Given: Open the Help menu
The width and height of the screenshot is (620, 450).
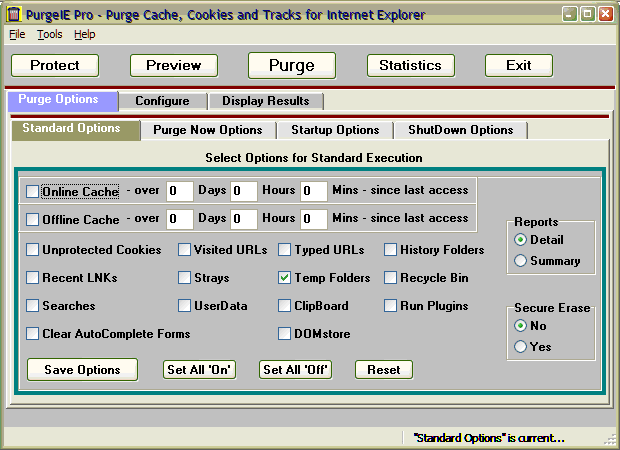Looking at the screenshot, I should 85,34.
